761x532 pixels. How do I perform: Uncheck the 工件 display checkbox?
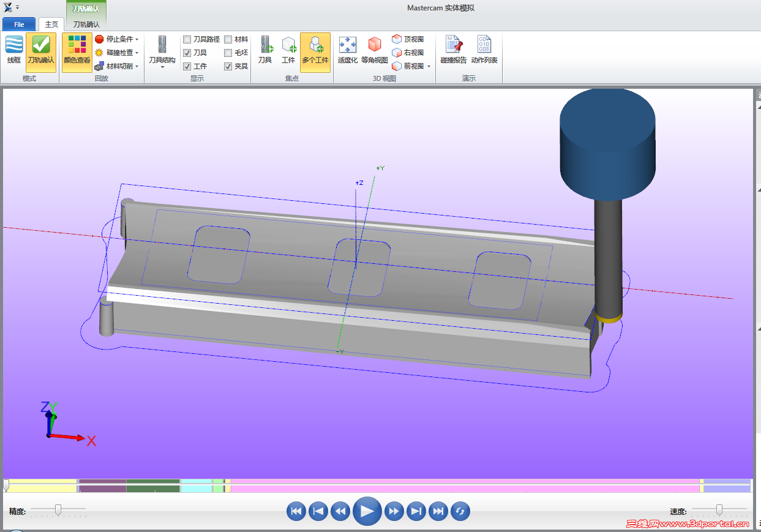click(187, 66)
